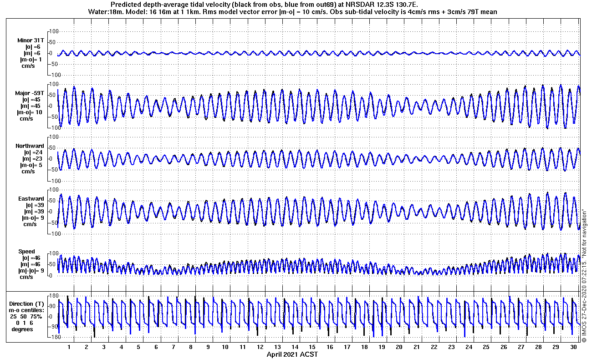This screenshot has height=364, width=592.
Task: Click day '21' tick label on x-axis
Action: pos(417,347)
